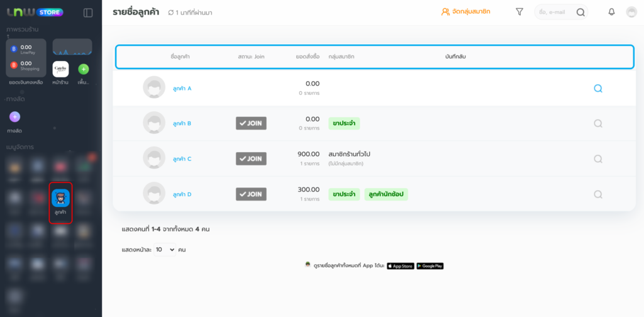Open the user profile avatar

(x=631, y=12)
